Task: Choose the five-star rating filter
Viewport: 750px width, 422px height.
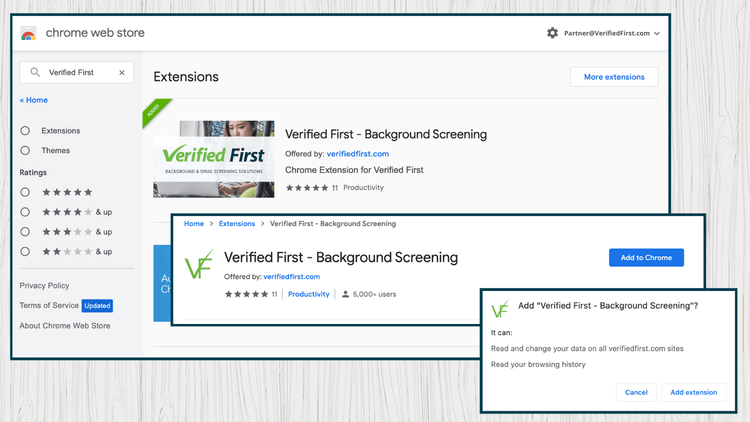Action: [x=25, y=192]
